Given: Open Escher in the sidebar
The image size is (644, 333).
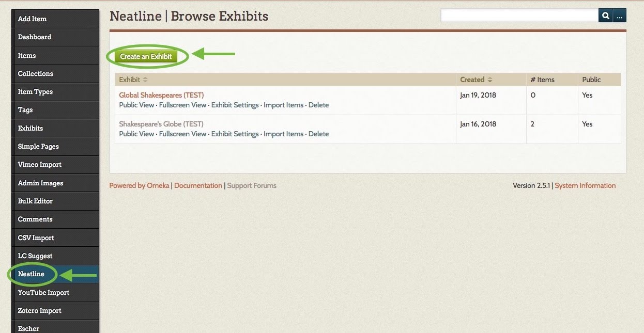Looking at the screenshot, I should click(55, 327).
